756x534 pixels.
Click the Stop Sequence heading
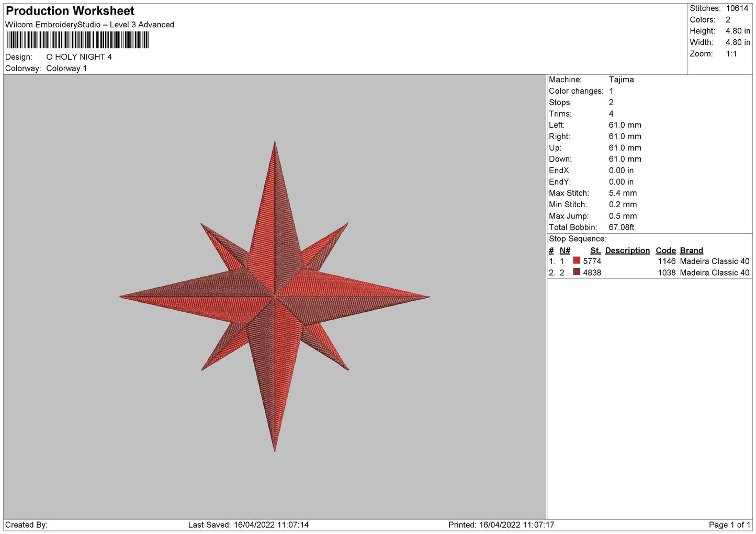(x=577, y=238)
